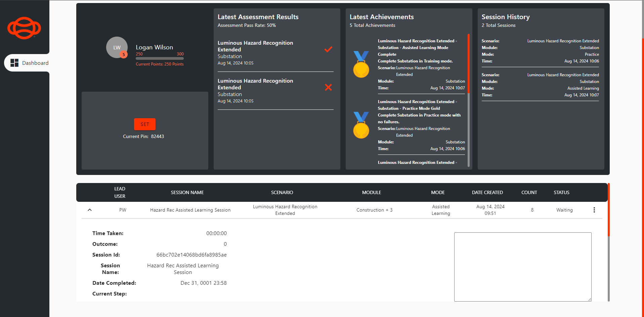This screenshot has height=317, width=644.
Task: Click the Practice Mode Gold medal icon
Action: pyautogui.click(x=361, y=125)
